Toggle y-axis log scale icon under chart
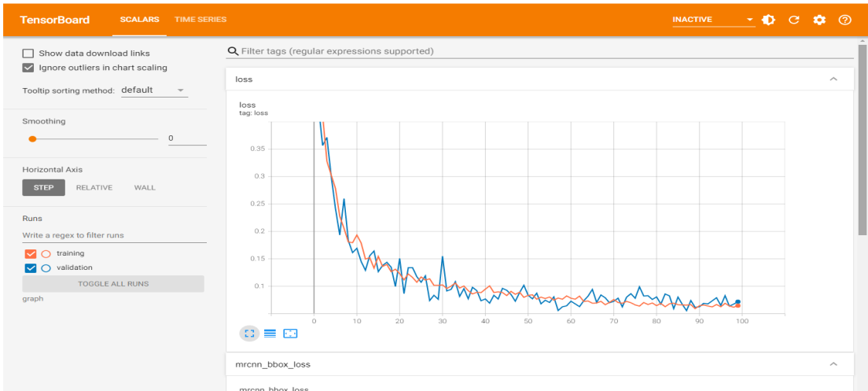 (270, 333)
